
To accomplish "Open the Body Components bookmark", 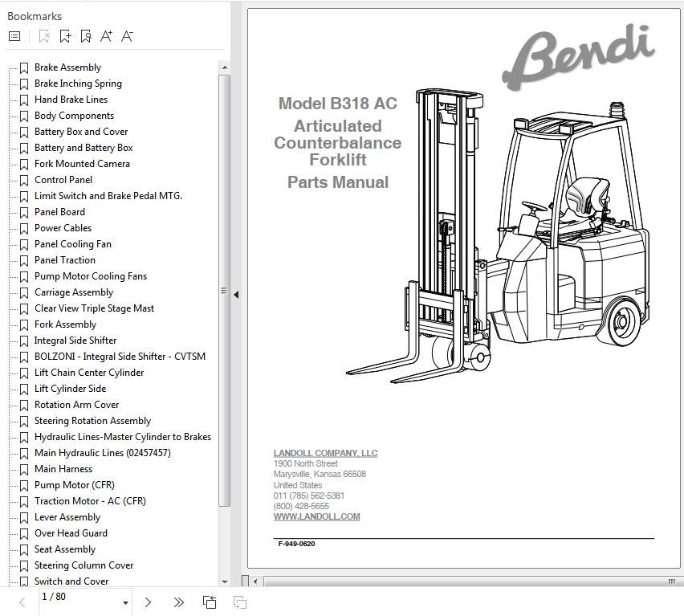I will (x=74, y=116).
